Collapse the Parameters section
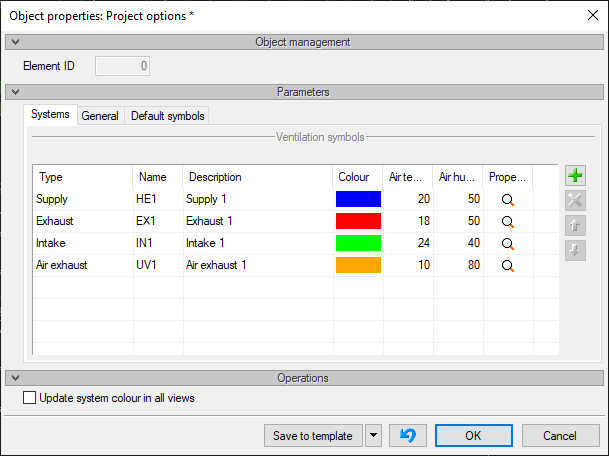 pyautogui.click(x=16, y=92)
